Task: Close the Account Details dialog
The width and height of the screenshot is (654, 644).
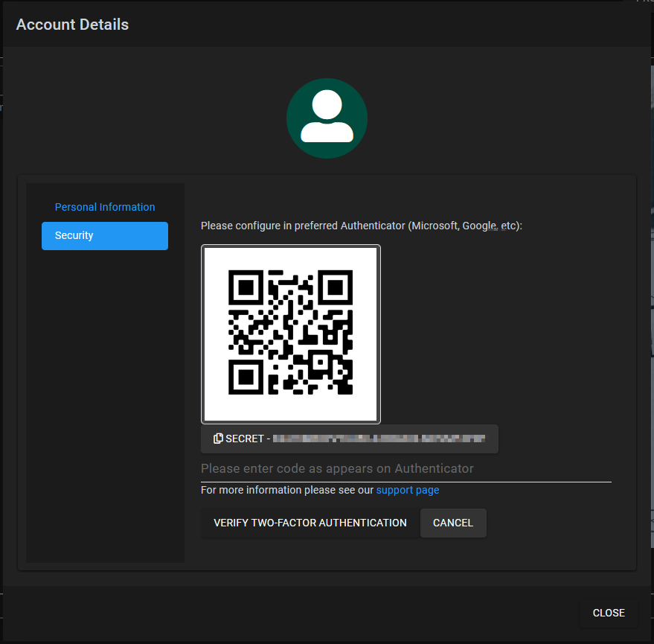Action: (x=609, y=613)
